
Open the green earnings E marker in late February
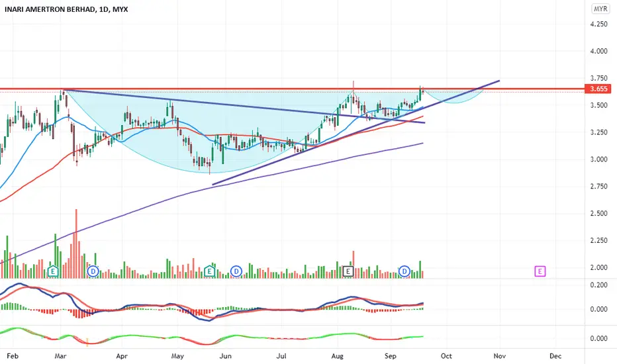click(x=53, y=271)
